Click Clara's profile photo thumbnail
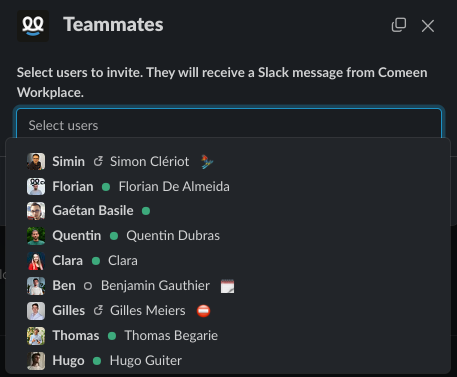The height and width of the screenshot is (377, 457). [x=36, y=261]
